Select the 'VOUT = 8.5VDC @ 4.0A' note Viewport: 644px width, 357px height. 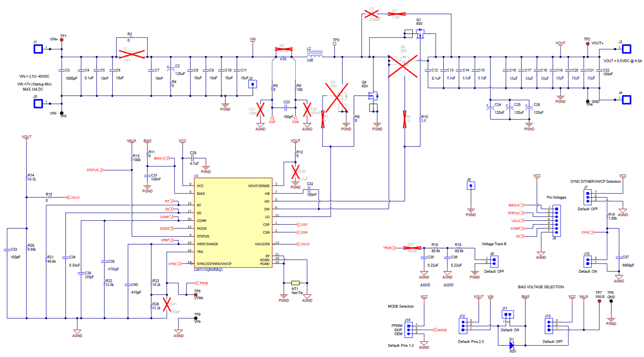tap(623, 61)
